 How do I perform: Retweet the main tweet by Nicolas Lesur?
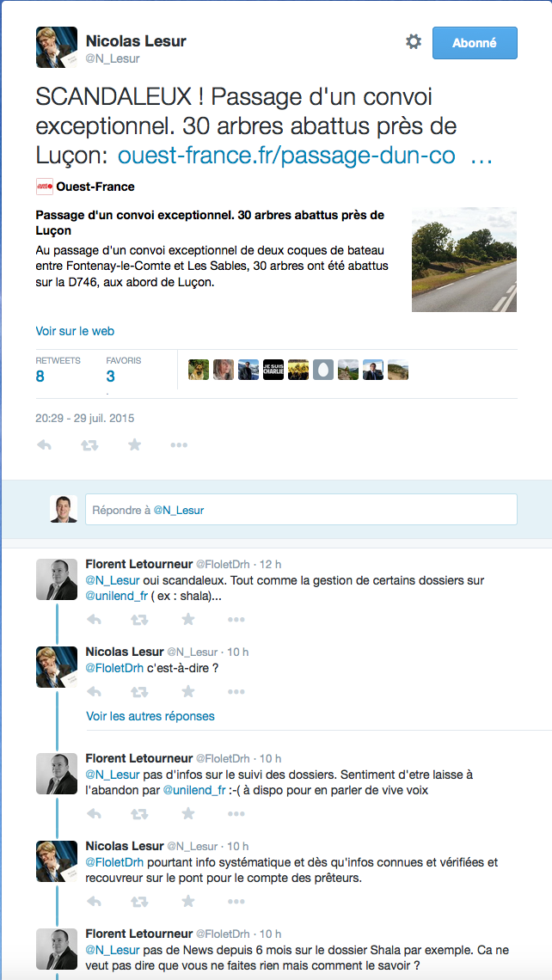[89, 445]
